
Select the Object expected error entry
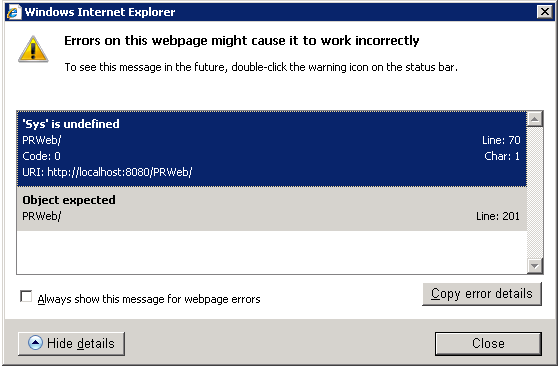coord(272,209)
